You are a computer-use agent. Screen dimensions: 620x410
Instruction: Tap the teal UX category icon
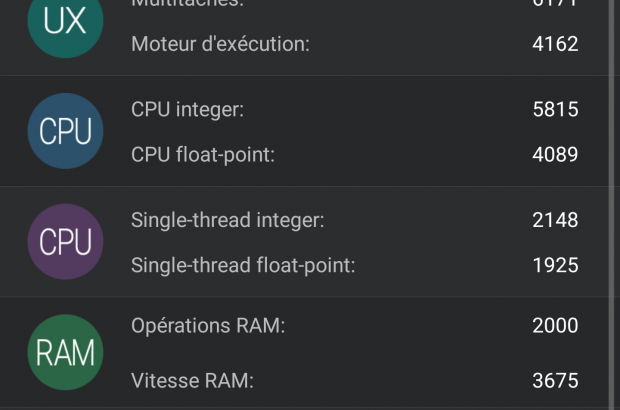coord(66,22)
